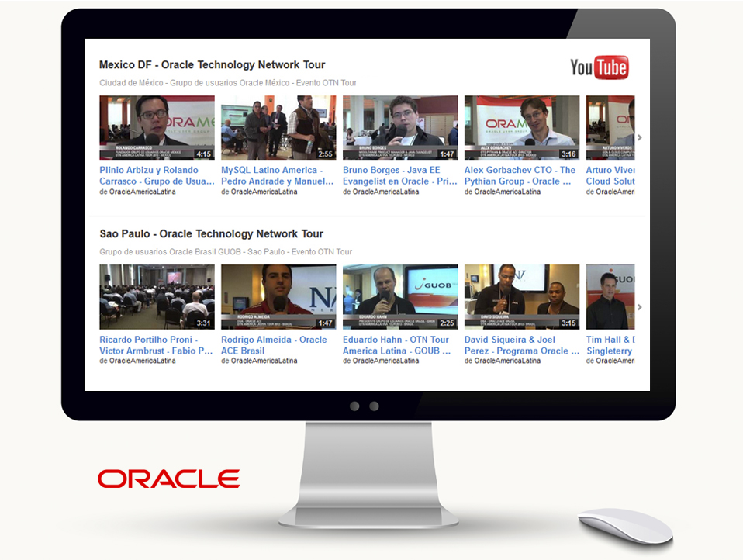Viewport: 743px width, 560px height.
Task: Click the Ricardo Portilho Proni - Victor Armbrust link
Action: 156,345
